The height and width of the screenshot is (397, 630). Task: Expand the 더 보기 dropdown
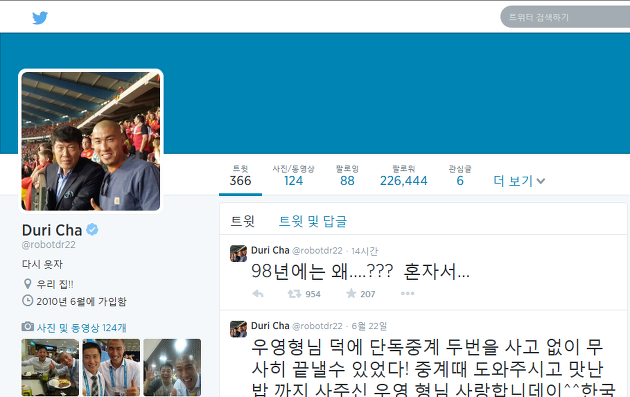point(519,181)
